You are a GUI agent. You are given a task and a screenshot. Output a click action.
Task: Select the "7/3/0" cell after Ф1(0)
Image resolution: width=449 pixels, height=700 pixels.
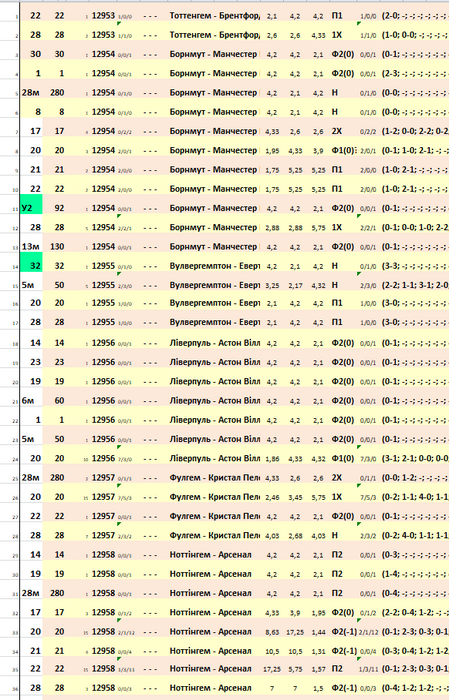click(x=368, y=459)
